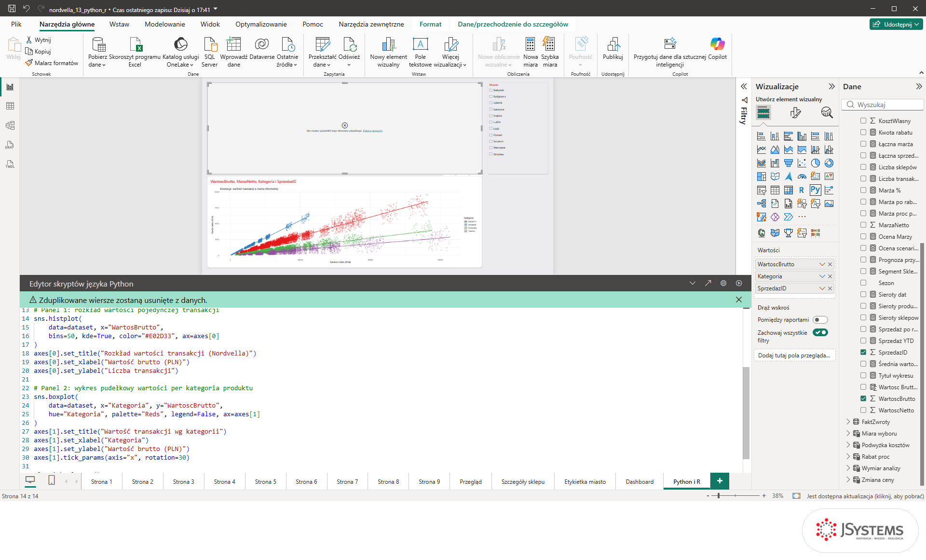Dismiss the duplicated rows warning
This screenshot has width=926, height=560.
(x=739, y=300)
